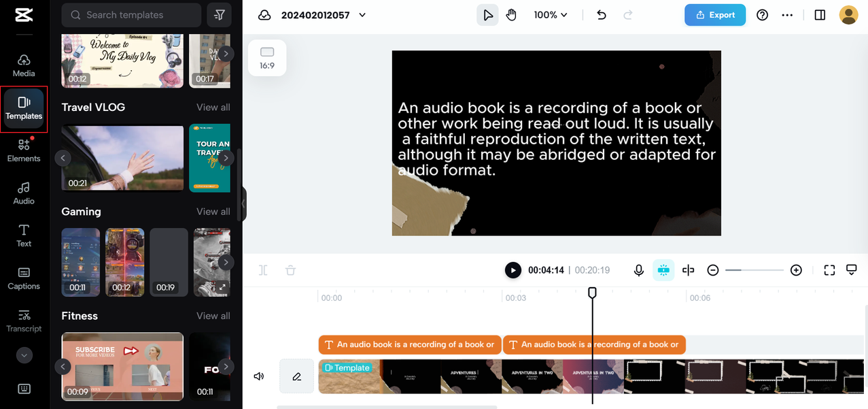Screen dimensions: 868x409
Task: Toggle the timeline preview axis icon
Action: pos(689,270)
